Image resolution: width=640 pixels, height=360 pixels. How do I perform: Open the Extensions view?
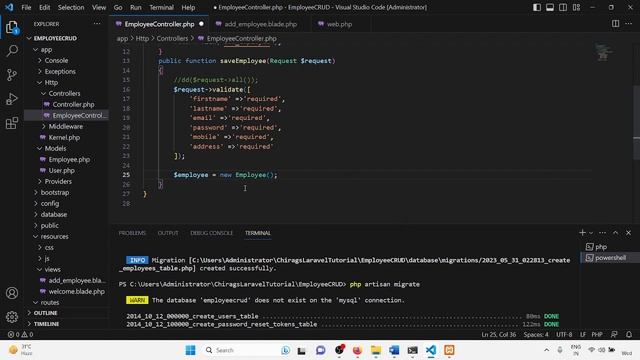click(x=12, y=123)
